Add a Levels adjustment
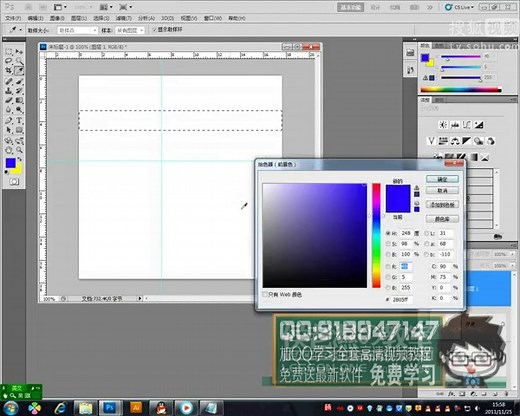This screenshot has height=416, width=520. 455,125
